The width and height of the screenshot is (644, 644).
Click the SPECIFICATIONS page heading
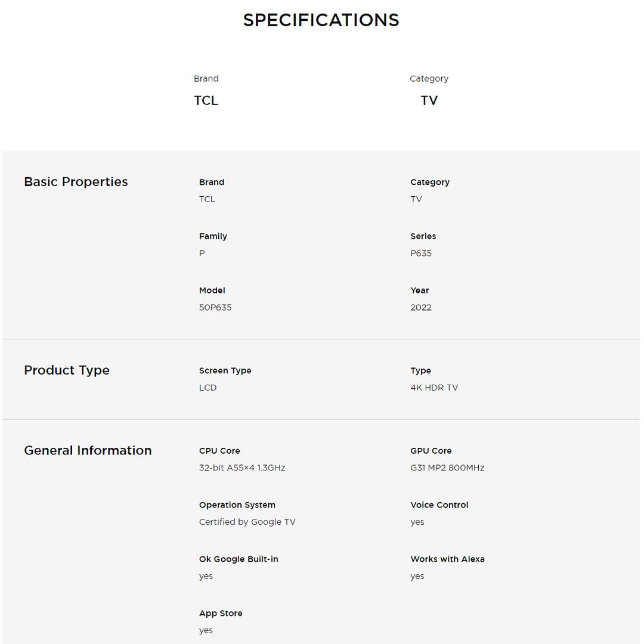pyautogui.click(x=321, y=20)
